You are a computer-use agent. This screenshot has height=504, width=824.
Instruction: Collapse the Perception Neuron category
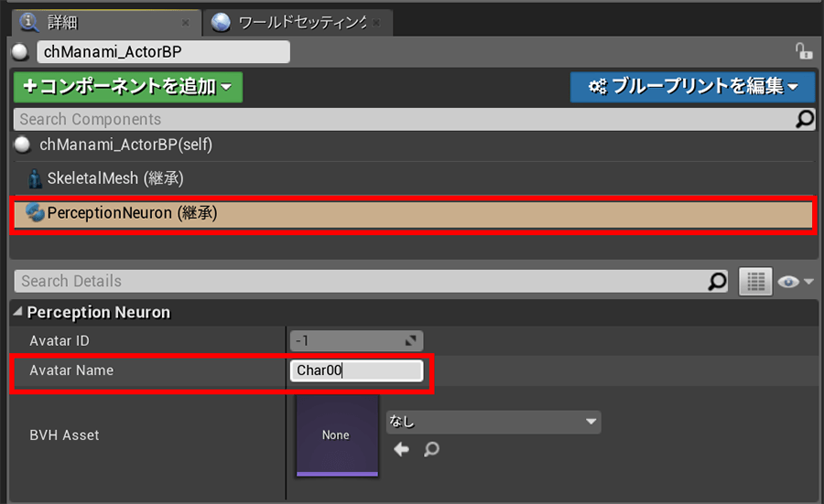tap(18, 312)
